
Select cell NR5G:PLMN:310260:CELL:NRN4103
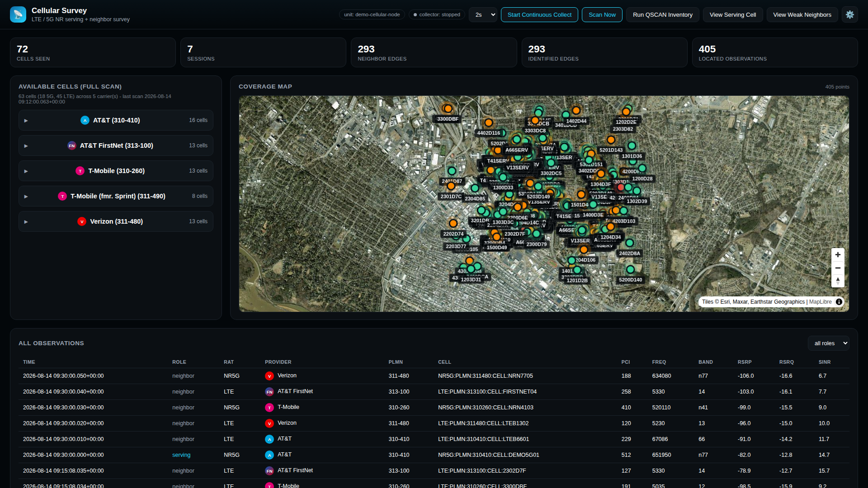486,408
